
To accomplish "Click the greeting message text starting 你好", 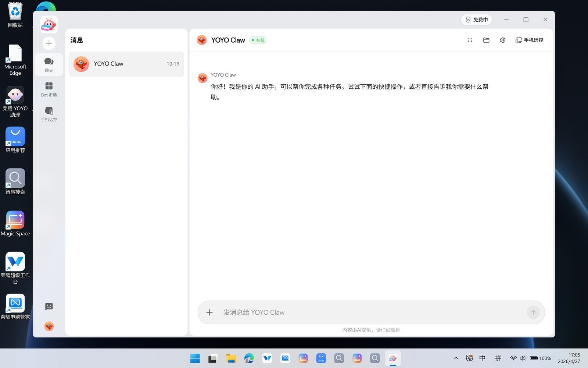I will [349, 92].
